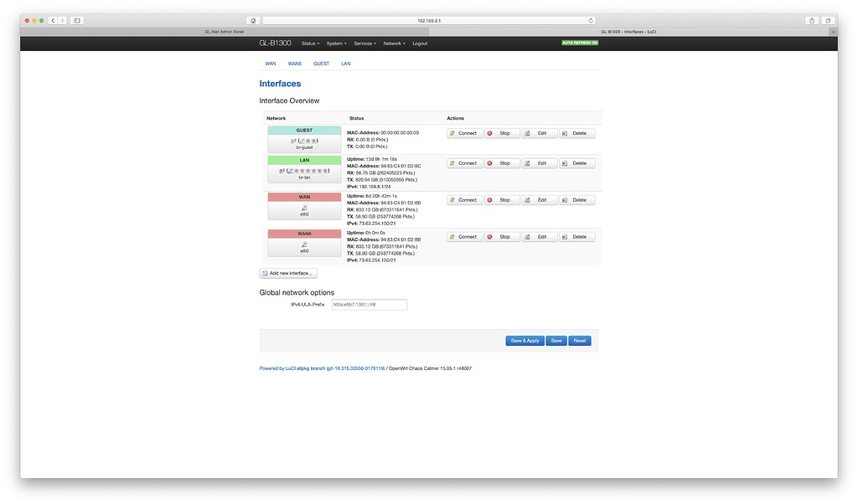Click the Delete icon on the WAN row
The image size is (858, 504).
pyautogui.click(x=565, y=199)
